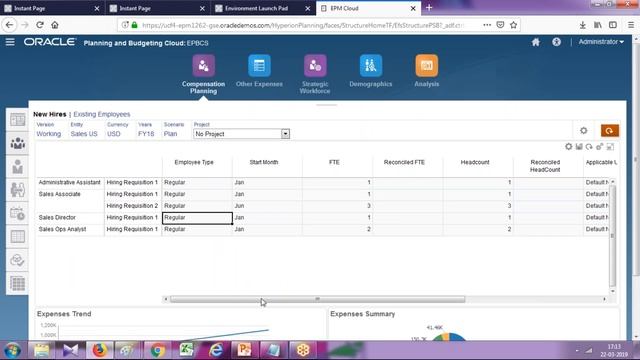Open the page settings gear icon
The image size is (640, 360).
pyautogui.click(x=584, y=131)
